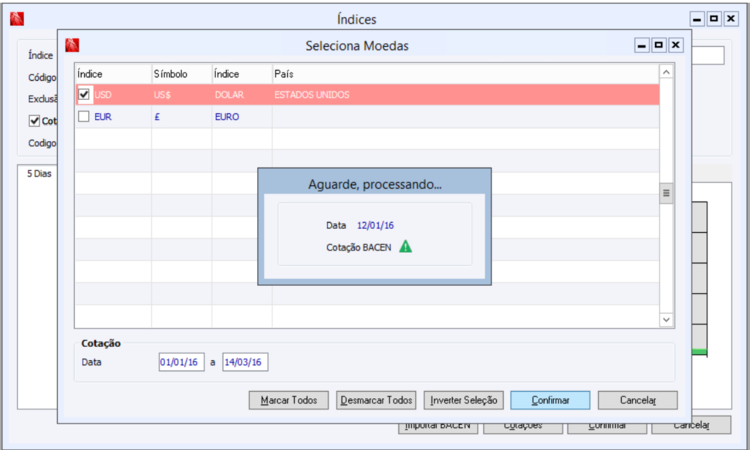This screenshot has height=450, width=750.
Task: Click the green warning triangle next to Cotação BACEN
Action: pos(406,246)
